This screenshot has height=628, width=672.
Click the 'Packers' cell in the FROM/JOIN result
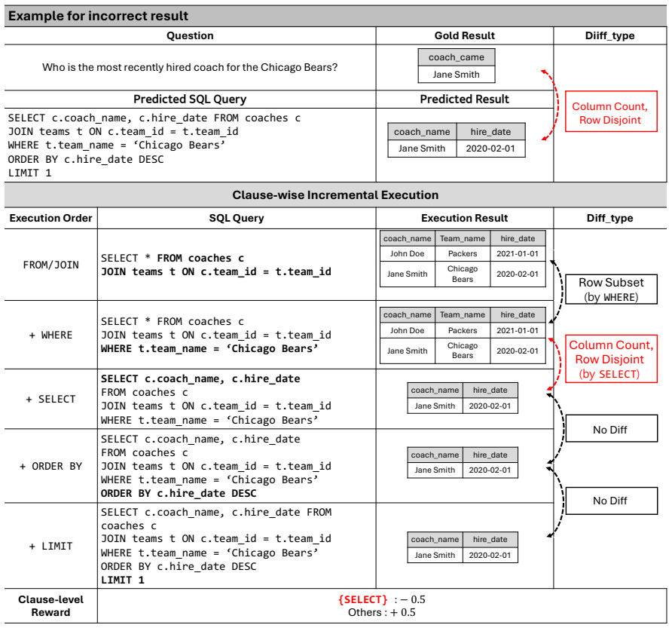(x=463, y=253)
